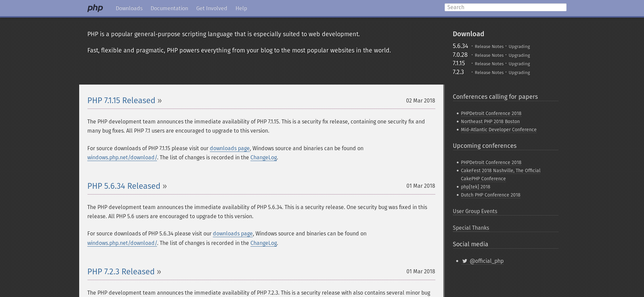Open PHPDetroit Conference 2018 under Upcoming conferences
The width and height of the screenshot is (644, 297).
pyautogui.click(x=491, y=163)
